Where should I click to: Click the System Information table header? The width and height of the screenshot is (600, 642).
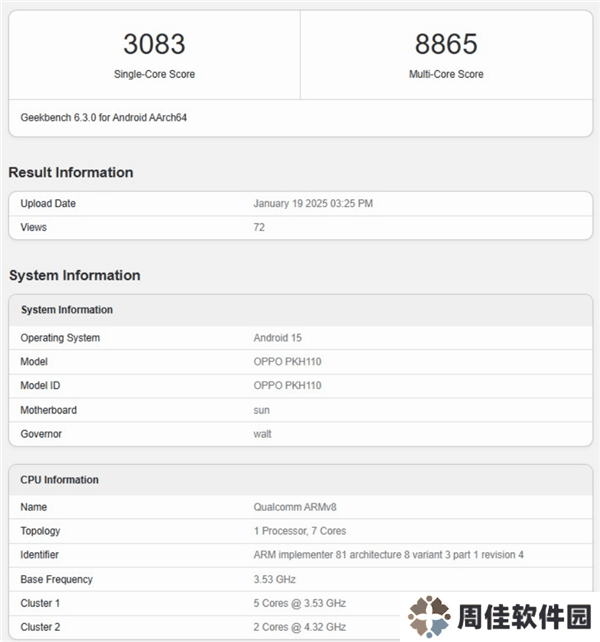67,310
